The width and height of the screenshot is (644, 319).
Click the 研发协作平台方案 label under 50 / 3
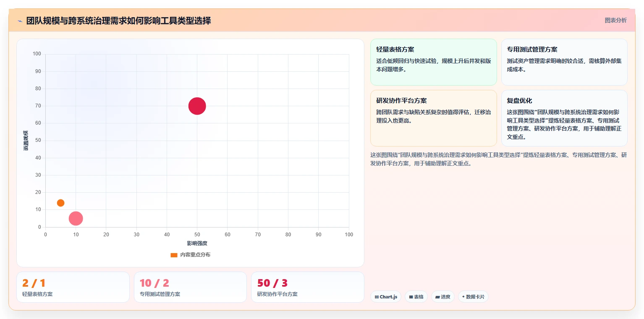click(x=277, y=294)
